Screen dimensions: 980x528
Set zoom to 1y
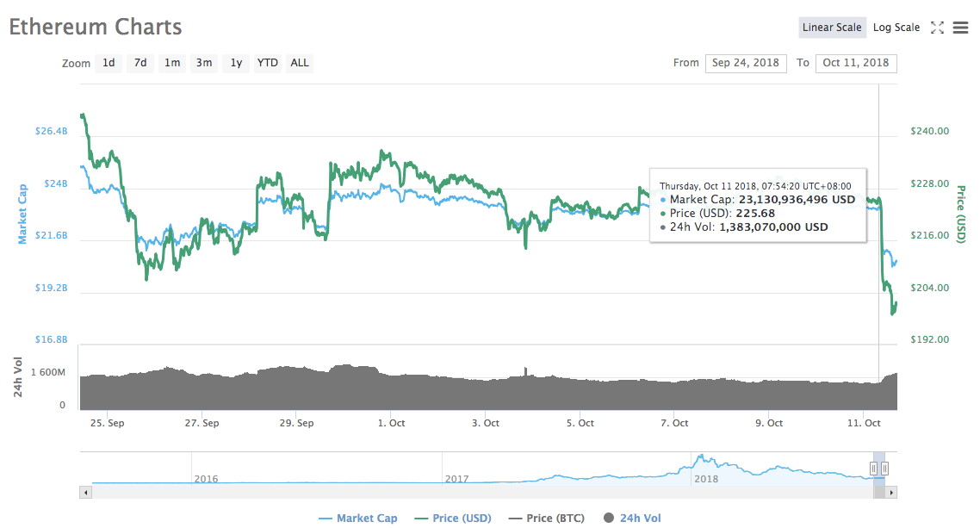[x=236, y=63]
